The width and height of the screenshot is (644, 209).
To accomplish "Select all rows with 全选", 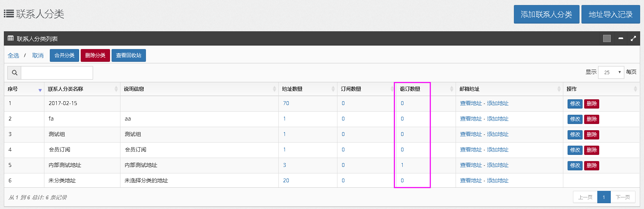I will 14,56.
